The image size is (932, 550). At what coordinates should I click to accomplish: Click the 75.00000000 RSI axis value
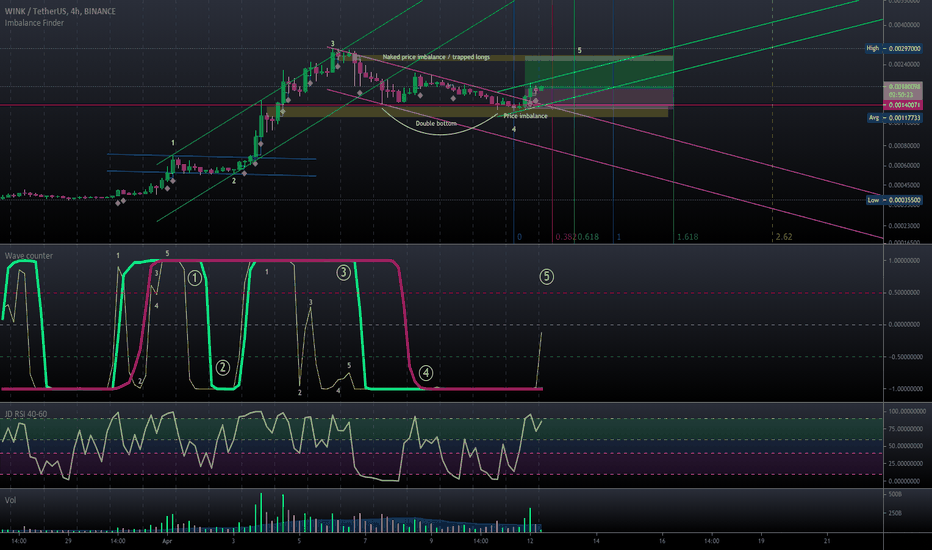(x=906, y=429)
